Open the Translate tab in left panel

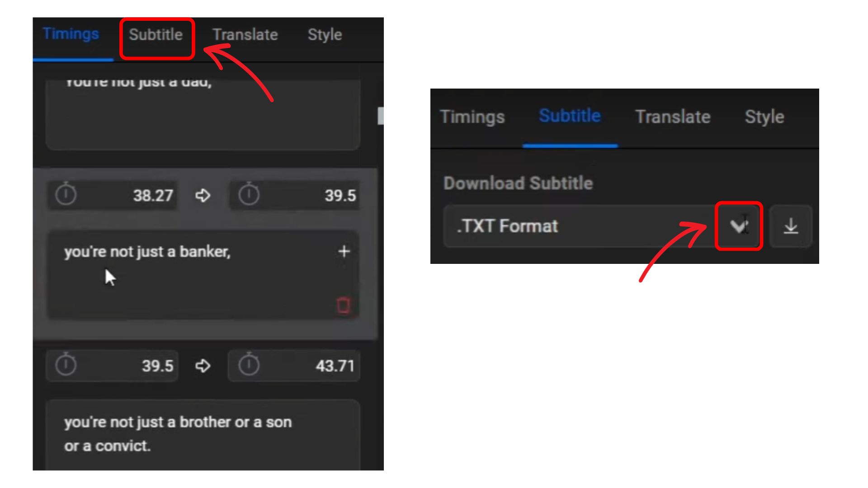tap(245, 35)
